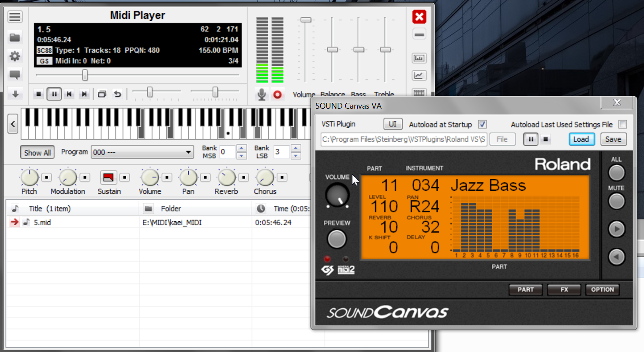Click the Chorus knob
Screen dimensions: 644x352
(x=265, y=178)
